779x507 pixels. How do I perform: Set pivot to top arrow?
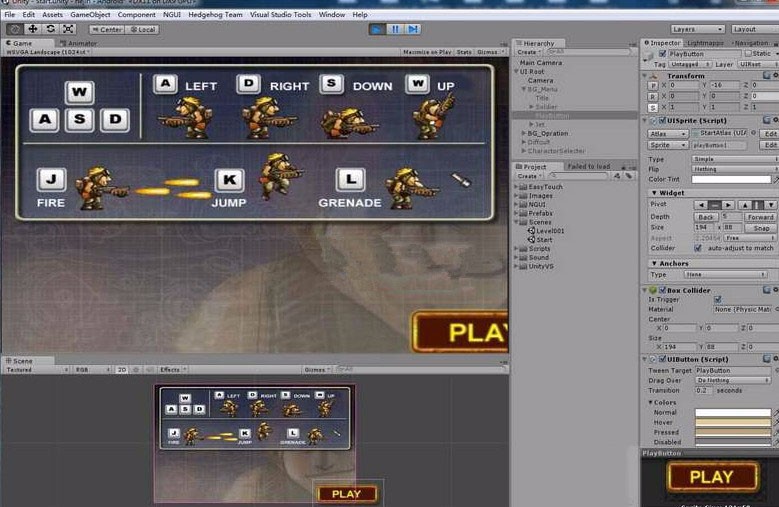[x=744, y=205]
